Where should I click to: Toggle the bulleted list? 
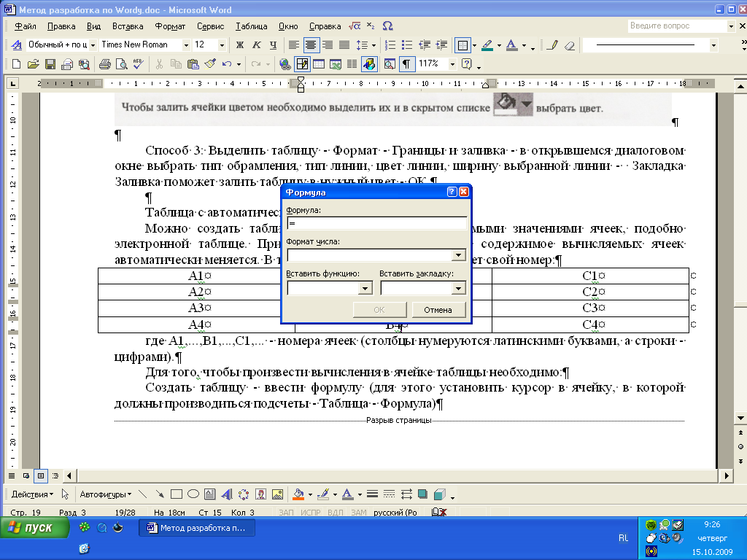407,45
